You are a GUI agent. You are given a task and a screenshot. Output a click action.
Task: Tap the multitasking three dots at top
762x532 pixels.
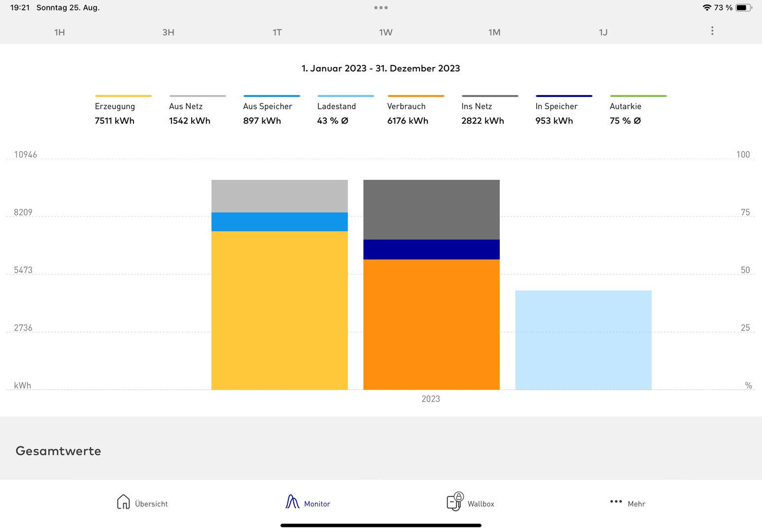tap(381, 7)
